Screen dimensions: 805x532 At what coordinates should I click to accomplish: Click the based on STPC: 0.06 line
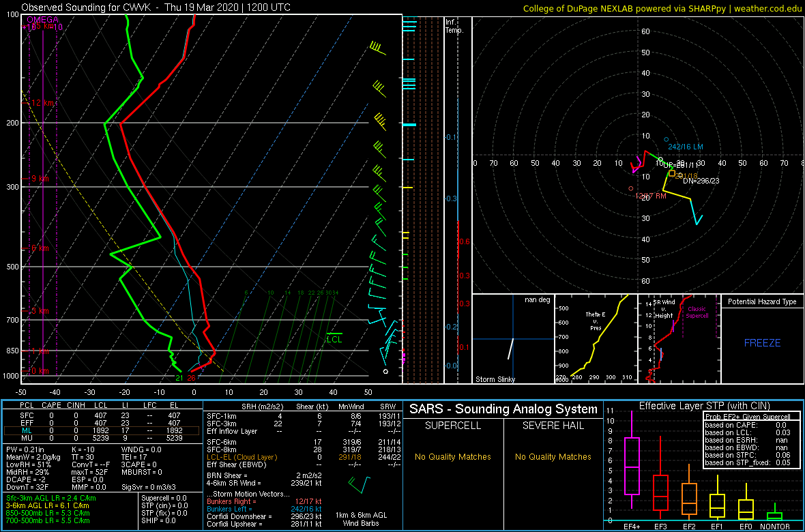click(747, 454)
